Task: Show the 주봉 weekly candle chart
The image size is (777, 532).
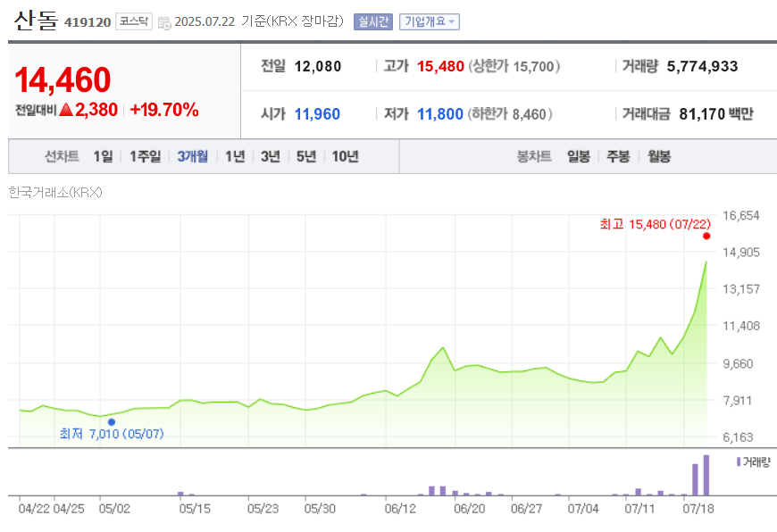Action: pyautogui.click(x=618, y=156)
